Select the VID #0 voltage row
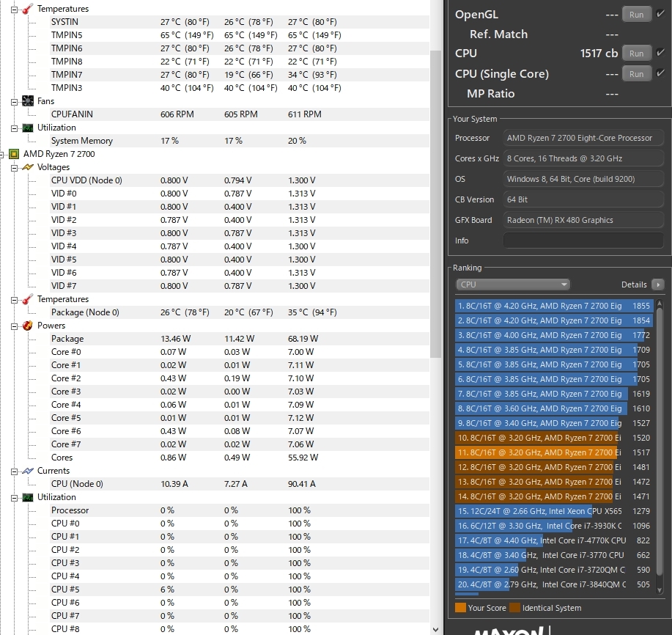This screenshot has height=635, width=672. (x=240, y=194)
